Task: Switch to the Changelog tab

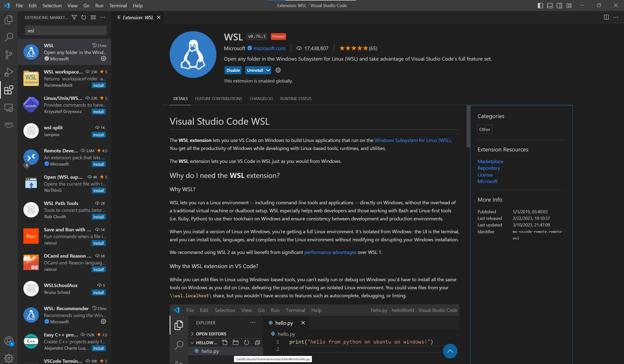Action: (x=261, y=99)
